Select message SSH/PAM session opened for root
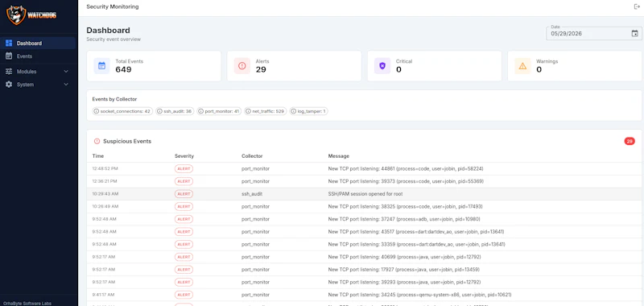Viewport: 644px width, 306px height. pos(365,194)
